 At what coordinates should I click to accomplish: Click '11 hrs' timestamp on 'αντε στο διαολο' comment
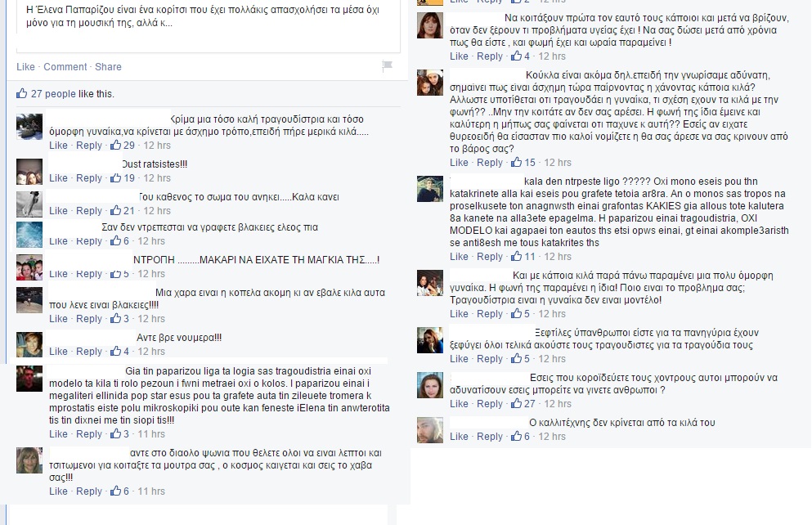[151, 491]
